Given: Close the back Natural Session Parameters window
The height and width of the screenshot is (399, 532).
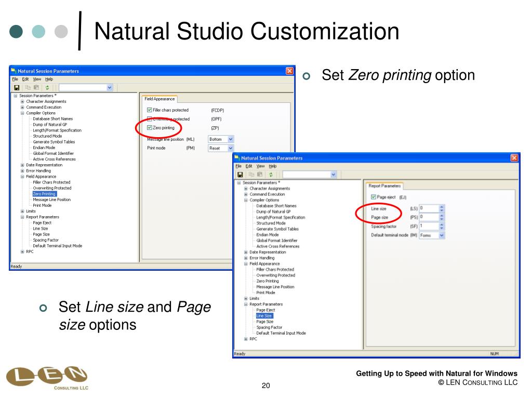Looking at the screenshot, I should [x=289, y=71].
